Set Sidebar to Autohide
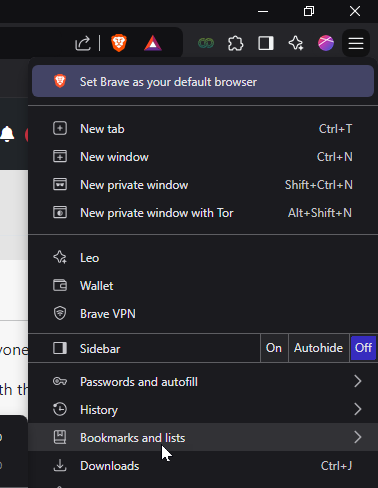Viewport: 378px width, 488px height. (x=318, y=348)
